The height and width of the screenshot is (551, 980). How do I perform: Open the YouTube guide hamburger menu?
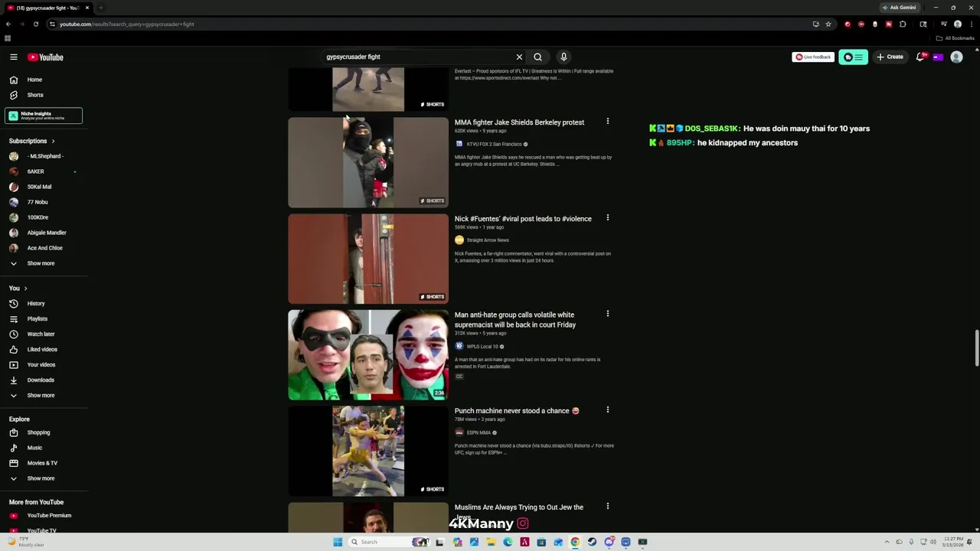coord(13,57)
